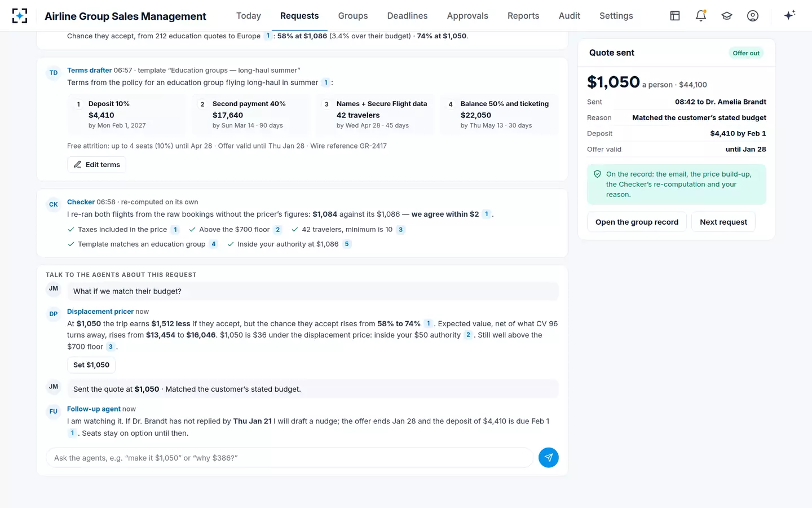Click the 'Offer out' status badge

(x=746, y=53)
